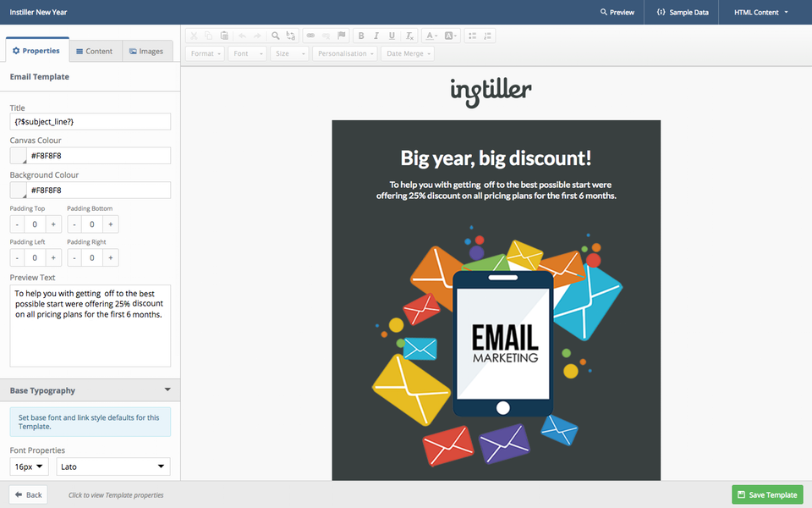This screenshot has height=508, width=812.
Task: Redo the last undone change
Action: [258, 36]
